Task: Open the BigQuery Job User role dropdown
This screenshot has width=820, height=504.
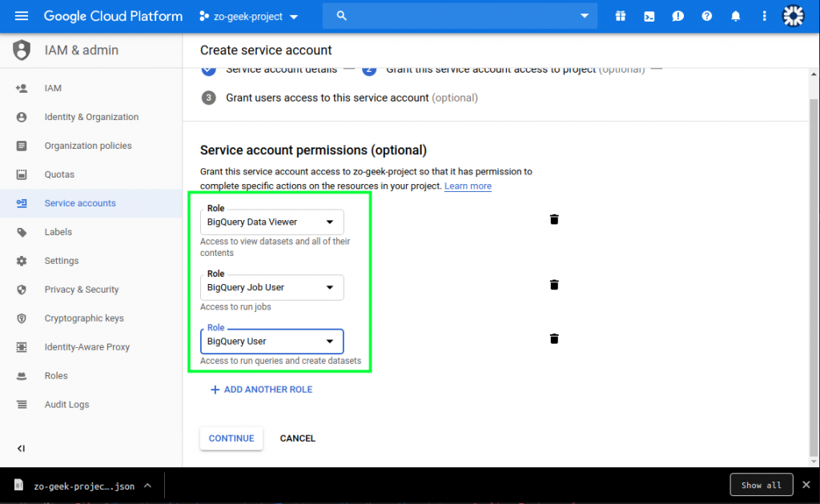Action: click(272, 287)
